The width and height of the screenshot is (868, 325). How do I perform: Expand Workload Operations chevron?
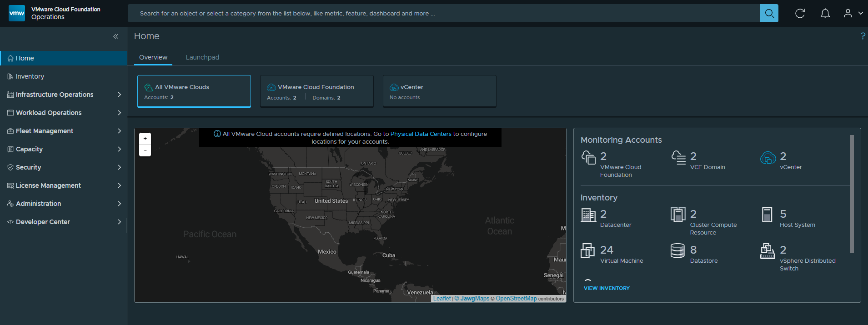[120, 113]
